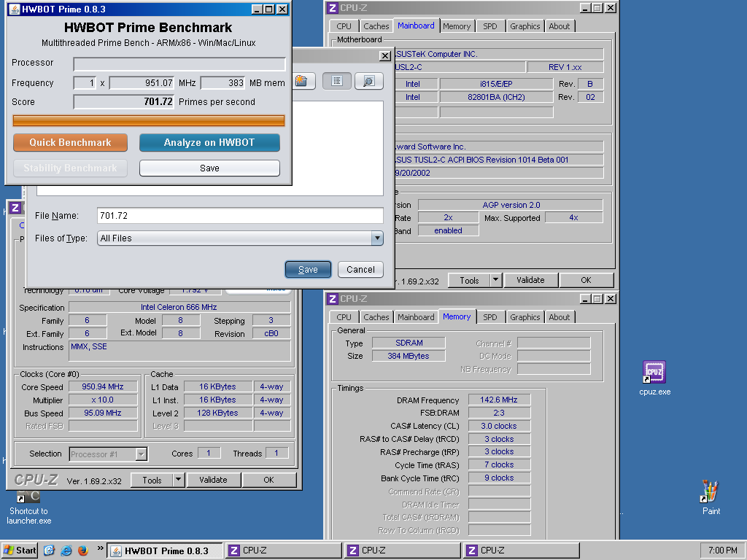This screenshot has width=747, height=560.
Task: Click the 384 MBytes memory size value
Action: click(x=409, y=356)
